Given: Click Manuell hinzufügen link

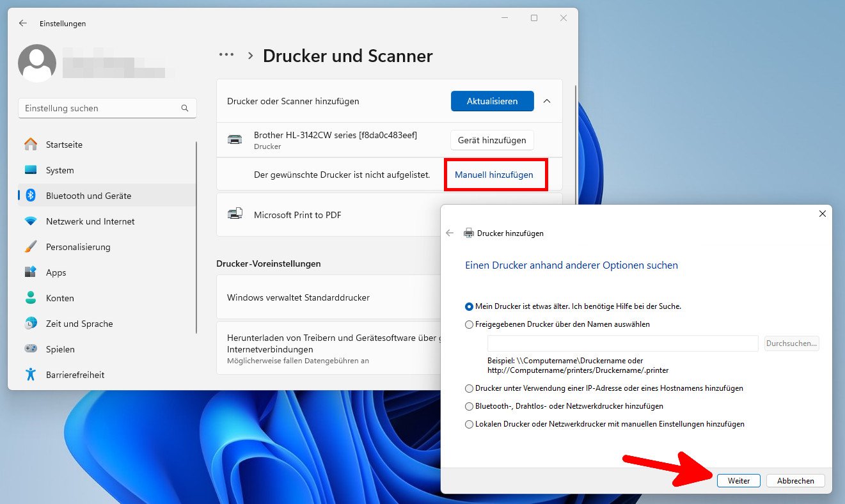Looking at the screenshot, I should click(496, 174).
